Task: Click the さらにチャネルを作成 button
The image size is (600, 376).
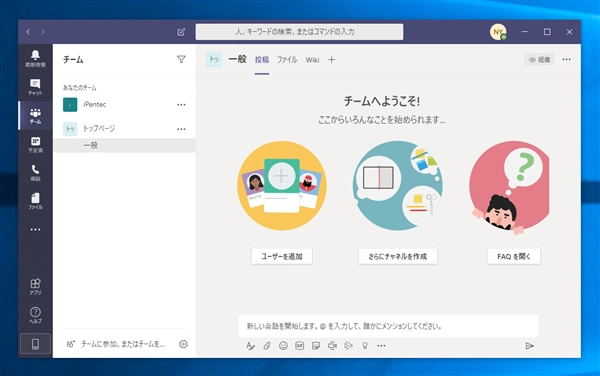Action: point(398,256)
